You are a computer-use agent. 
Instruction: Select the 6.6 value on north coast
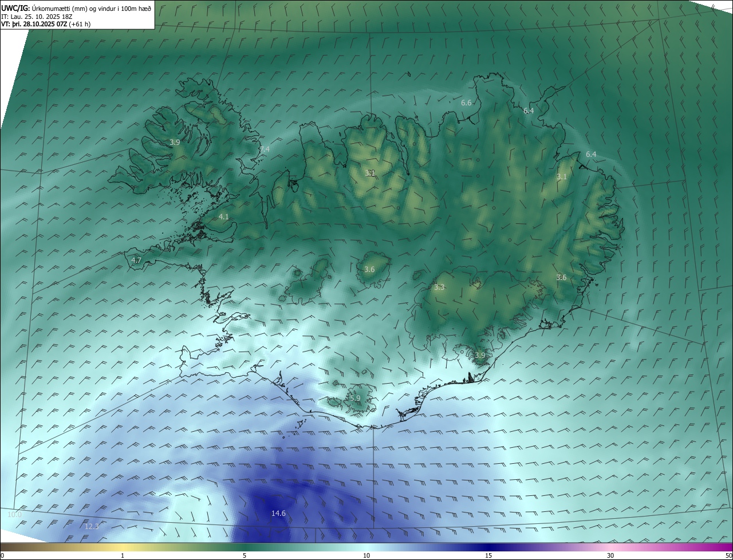click(466, 103)
